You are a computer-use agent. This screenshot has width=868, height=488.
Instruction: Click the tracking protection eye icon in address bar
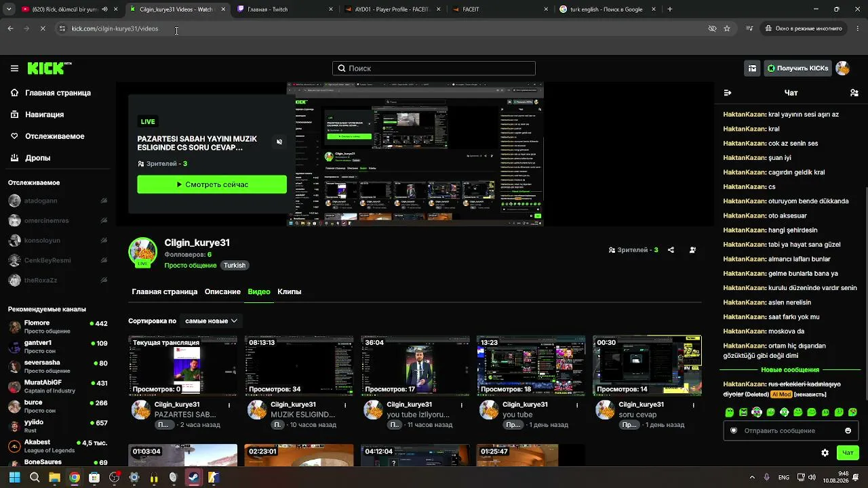(712, 28)
